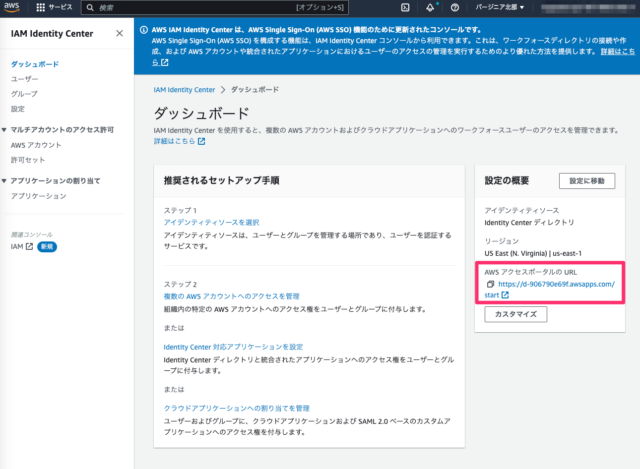Open 複数の AWS アカウントへのアクセスを管理 link
The image size is (640, 469).
(231, 296)
